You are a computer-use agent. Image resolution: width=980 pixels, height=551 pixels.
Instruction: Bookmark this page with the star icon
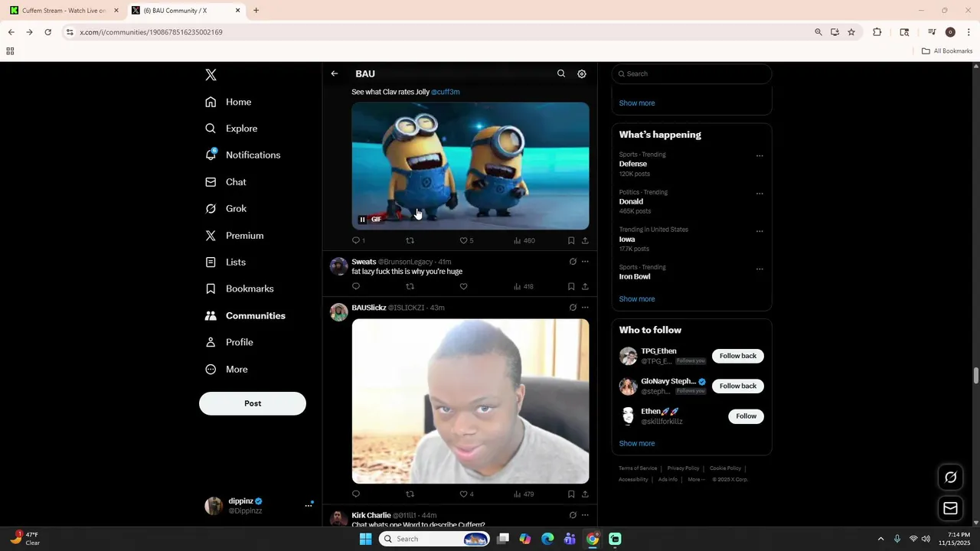click(851, 32)
